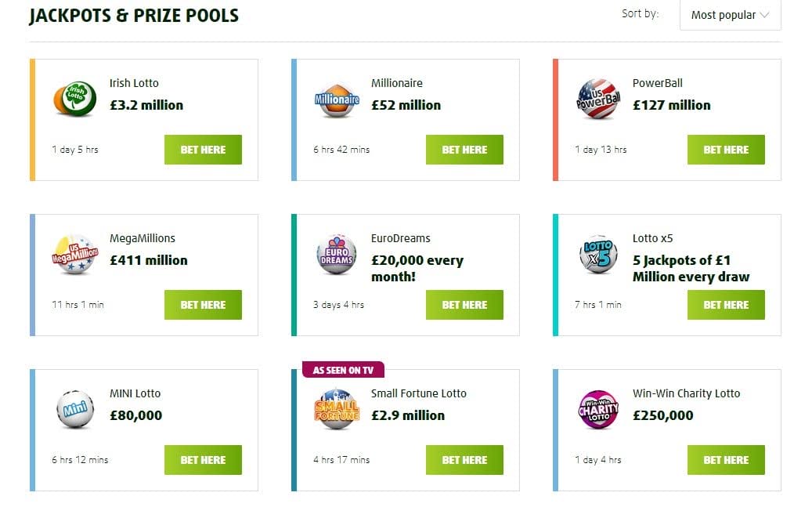Open the Most popular sort dropdown
Viewport: 812px width, 507px height.
pyautogui.click(x=729, y=14)
